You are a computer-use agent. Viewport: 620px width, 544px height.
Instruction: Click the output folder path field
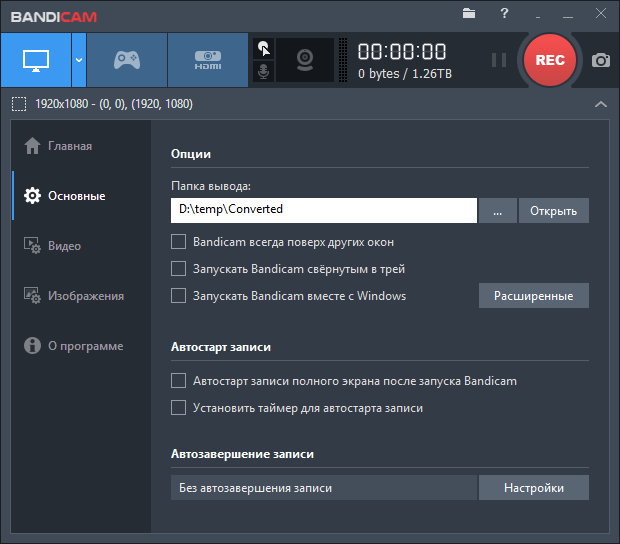point(324,210)
